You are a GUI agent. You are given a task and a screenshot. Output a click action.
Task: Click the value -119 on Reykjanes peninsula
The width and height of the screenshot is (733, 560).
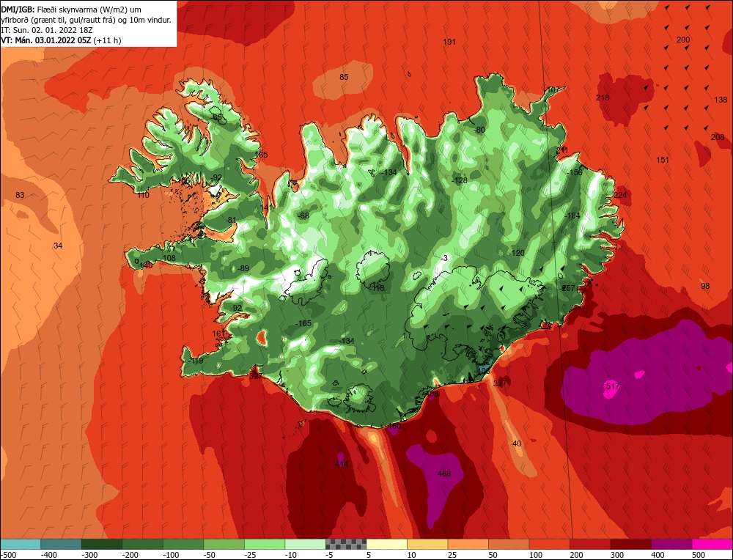[195, 361]
